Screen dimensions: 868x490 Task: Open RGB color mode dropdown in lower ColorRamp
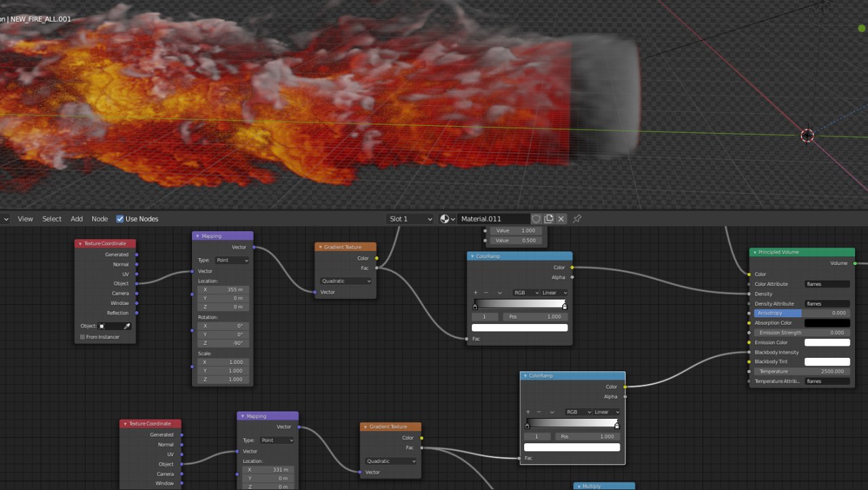coord(578,412)
